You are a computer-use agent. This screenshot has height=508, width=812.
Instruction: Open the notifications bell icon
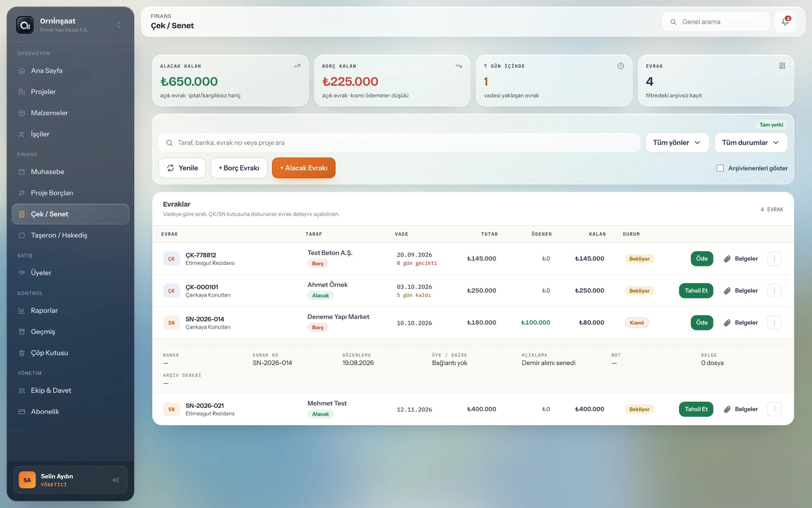click(x=785, y=22)
